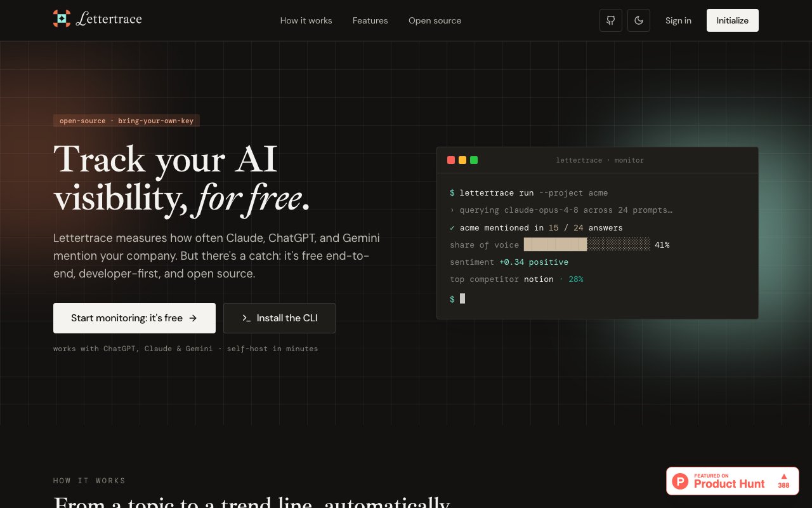Click the open-source bring-your-own-key tag
812x508 pixels.
126,121
